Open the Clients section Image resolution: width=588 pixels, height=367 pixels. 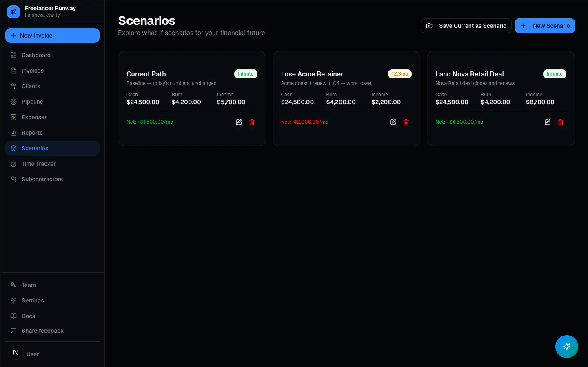tap(52, 86)
